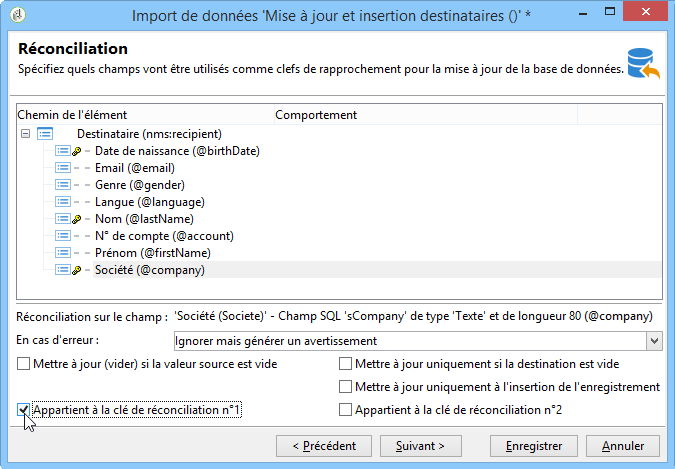Click the database reconciliation icon in header
Screen dimensions: 675x469
pyautogui.click(x=640, y=62)
